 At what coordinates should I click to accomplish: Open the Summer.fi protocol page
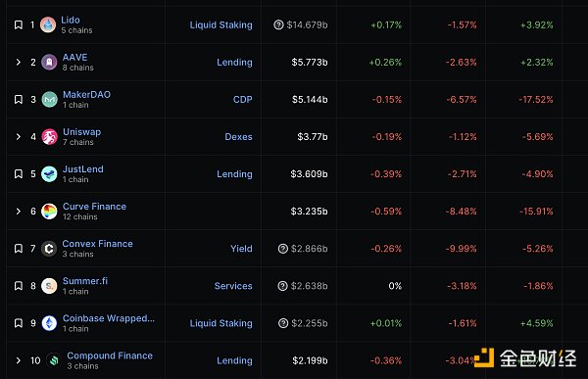point(85,281)
